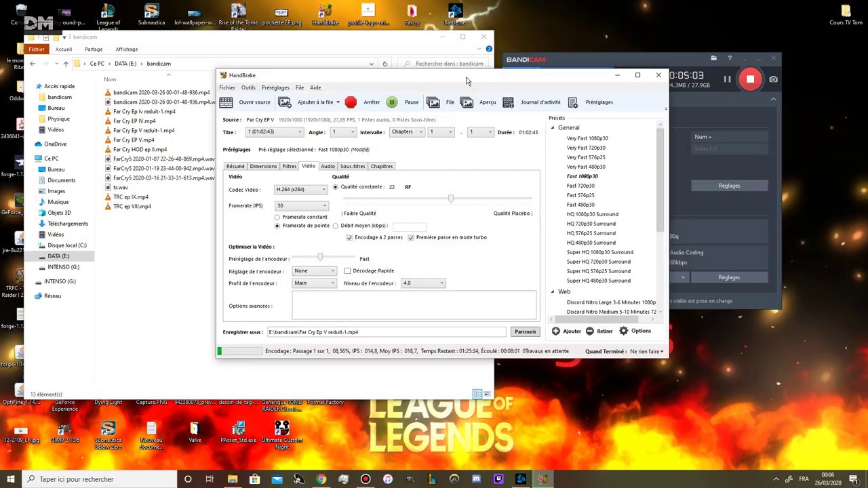Open the Journal d'activité icon
Viewport: 868px width, 488px height.
[x=508, y=102]
